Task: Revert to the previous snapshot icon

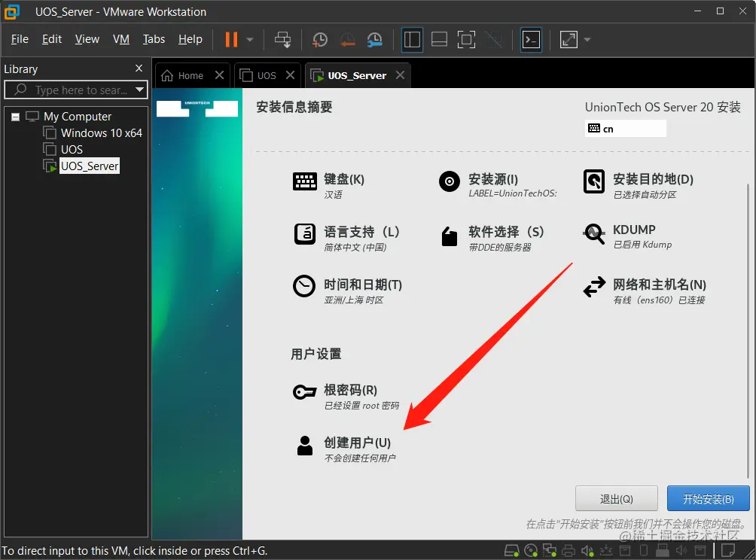Action: point(347,40)
